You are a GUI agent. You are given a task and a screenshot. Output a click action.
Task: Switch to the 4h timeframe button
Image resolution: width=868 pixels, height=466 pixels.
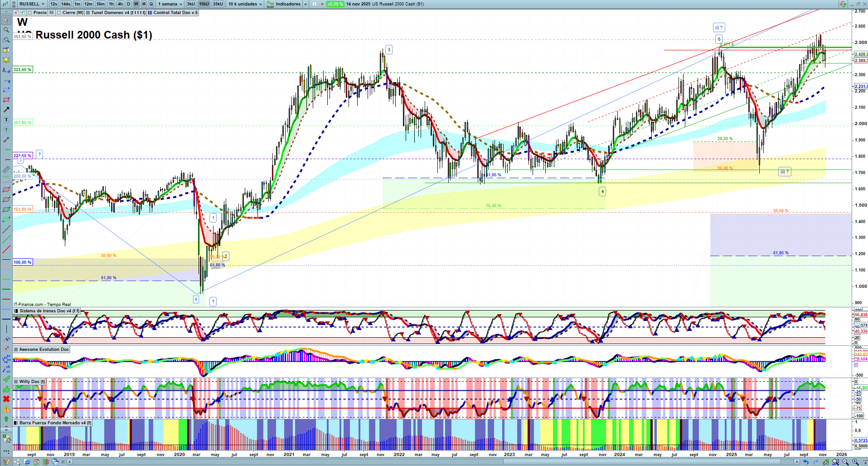coord(120,4)
